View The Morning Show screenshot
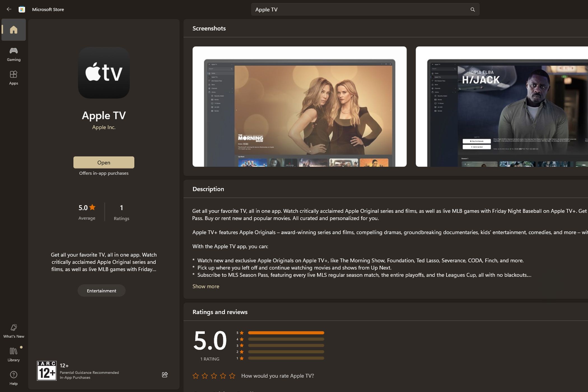Image resolution: width=588 pixels, height=392 pixels. click(x=300, y=107)
